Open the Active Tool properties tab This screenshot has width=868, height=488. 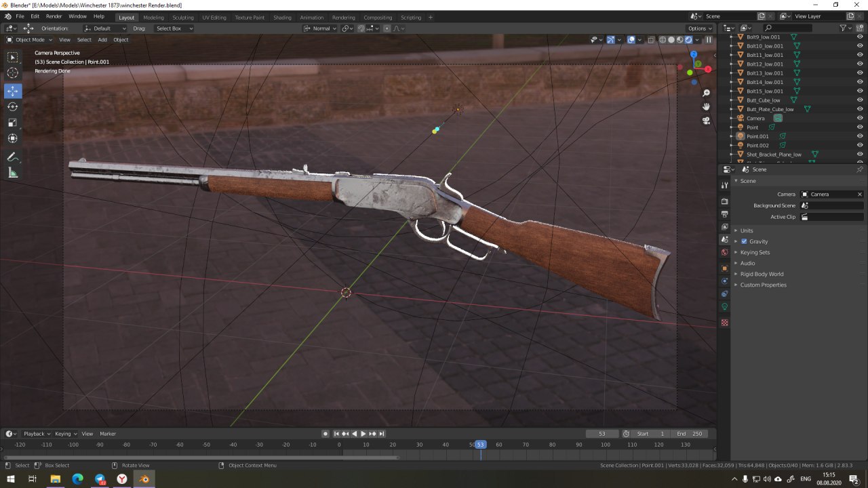[724, 185]
